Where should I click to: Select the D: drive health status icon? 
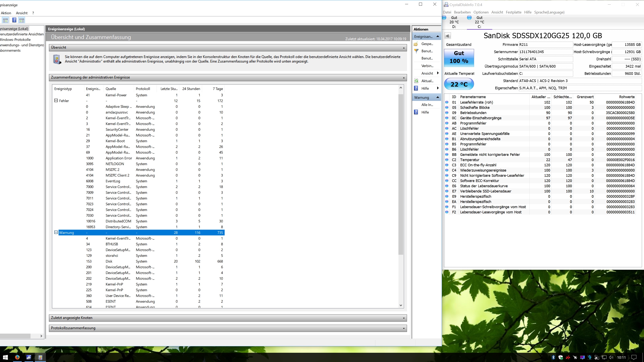[444, 17]
